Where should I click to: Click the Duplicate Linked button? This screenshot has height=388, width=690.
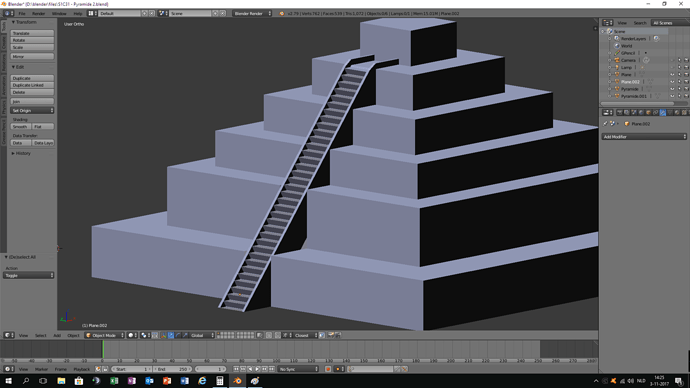pos(32,85)
